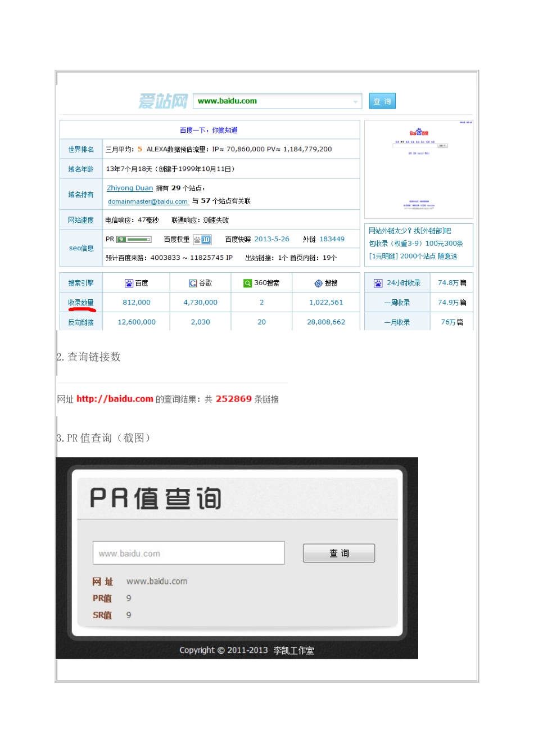This screenshot has width=534, height=756.
Task: Click the www.baidu.com domain input field
Action: [x=277, y=101]
